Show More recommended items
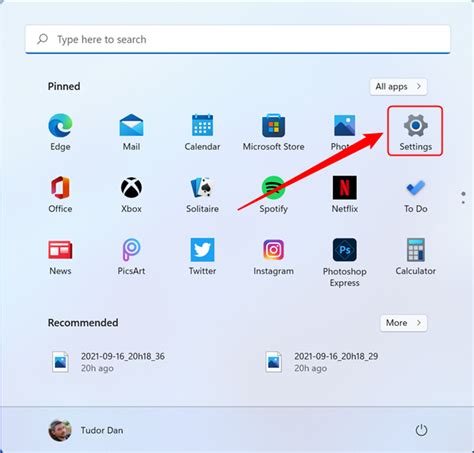Viewport: 474px width, 453px height. pyautogui.click(x=403, y=323)
